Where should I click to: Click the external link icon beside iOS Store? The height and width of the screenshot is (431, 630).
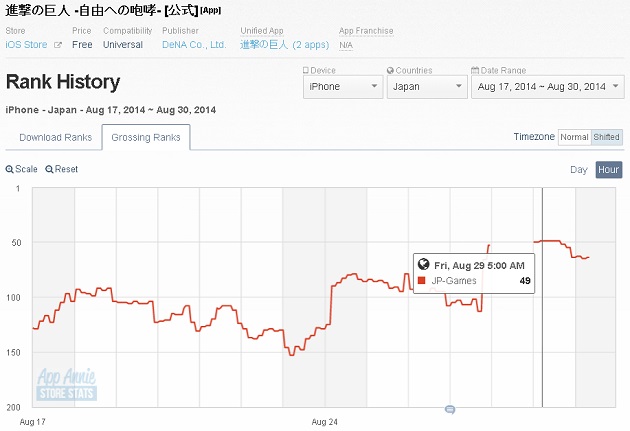click(58, 45)
